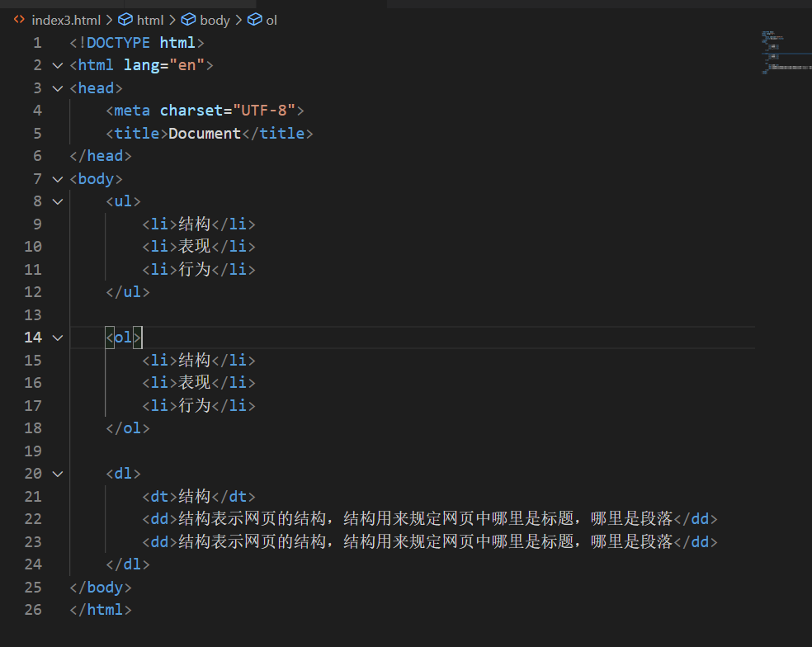Click the 表现 text on line 10

[194, 246]
